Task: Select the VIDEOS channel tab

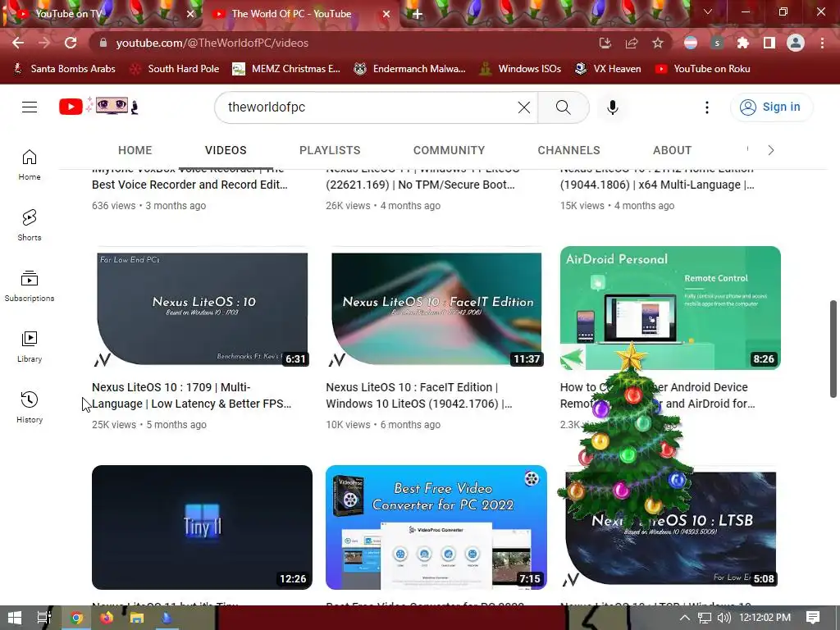Action: point(226,151)
